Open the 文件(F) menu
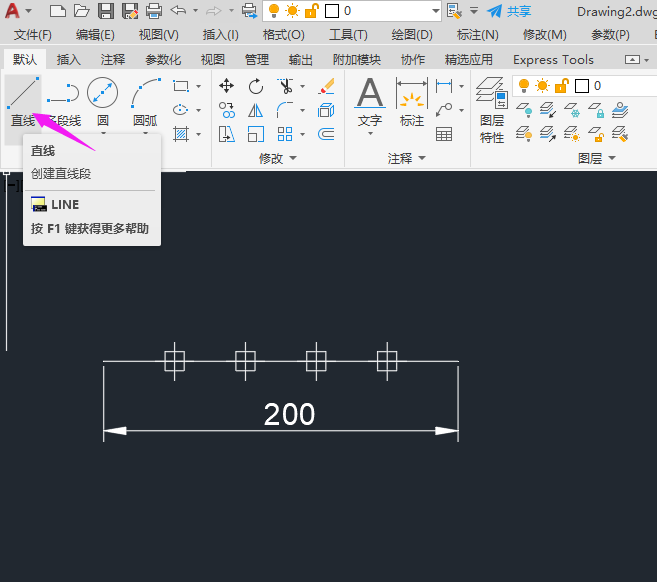Image resolution: width=657 pixels, height=582 pixels. (x=33, y=35)
